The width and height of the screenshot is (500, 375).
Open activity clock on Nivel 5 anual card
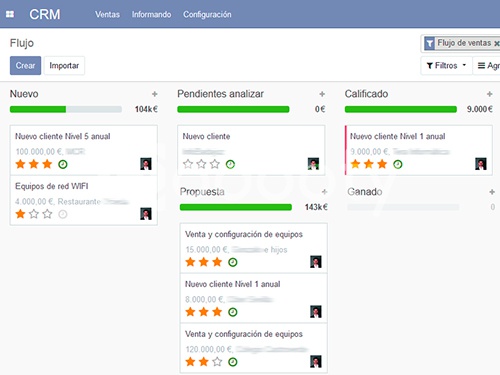click(63, 164)
